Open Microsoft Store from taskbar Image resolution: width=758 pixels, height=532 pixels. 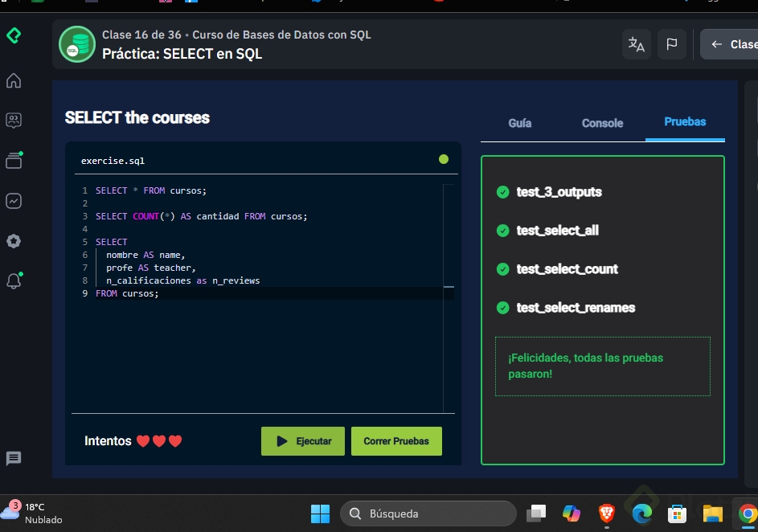678,514
